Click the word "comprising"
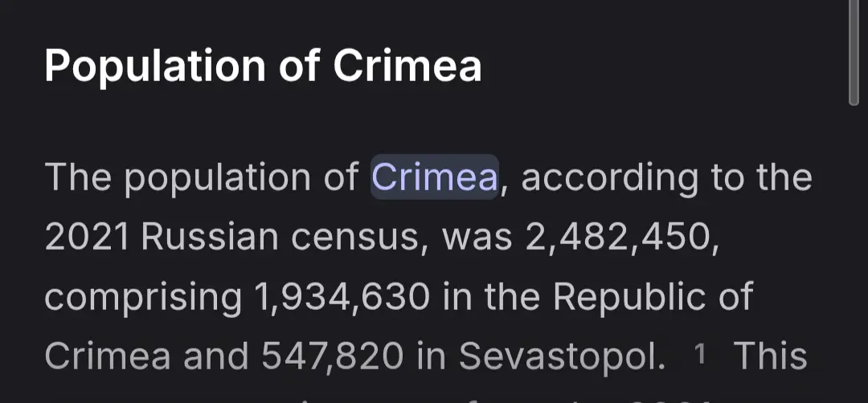This screenshot has width=868, height=403. [142, 297]
